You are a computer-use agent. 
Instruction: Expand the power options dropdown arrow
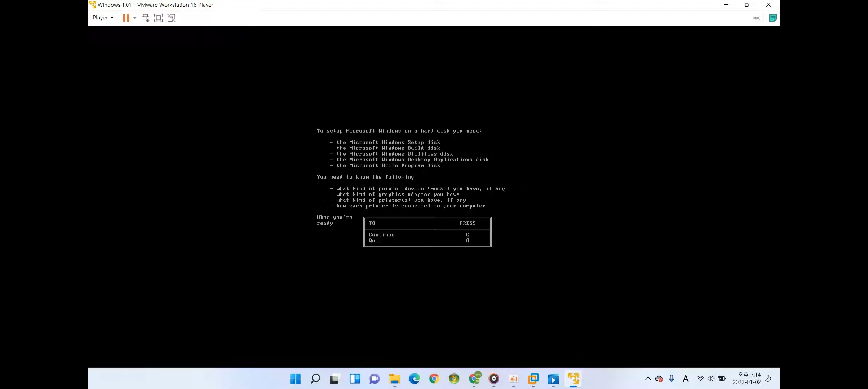[135, 18]
